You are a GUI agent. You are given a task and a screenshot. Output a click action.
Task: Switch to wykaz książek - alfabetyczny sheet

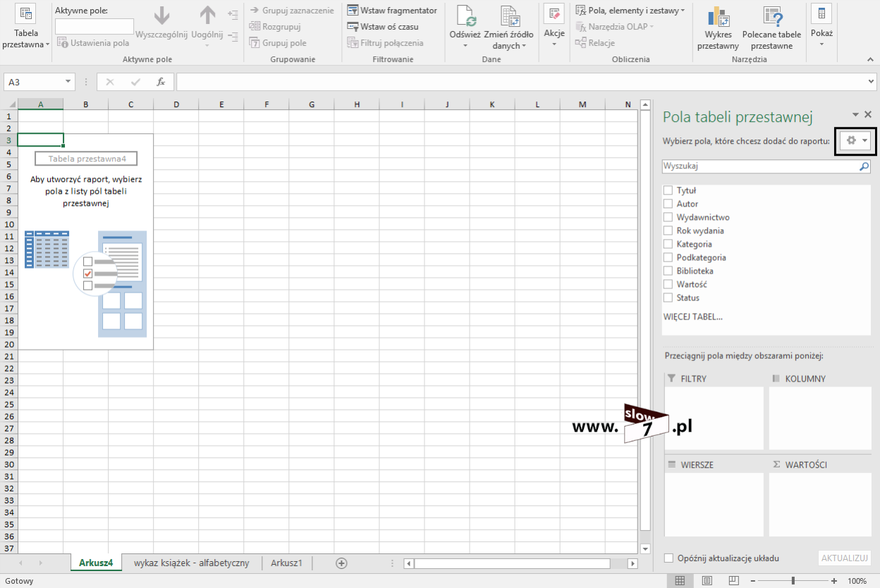192,563
